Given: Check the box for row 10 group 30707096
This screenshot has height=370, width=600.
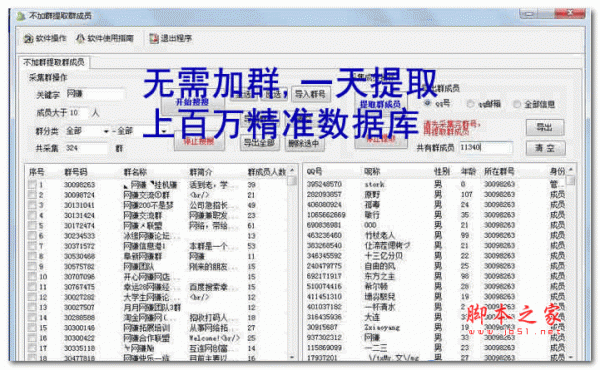Looking at the screenshot, I should 32,277.
